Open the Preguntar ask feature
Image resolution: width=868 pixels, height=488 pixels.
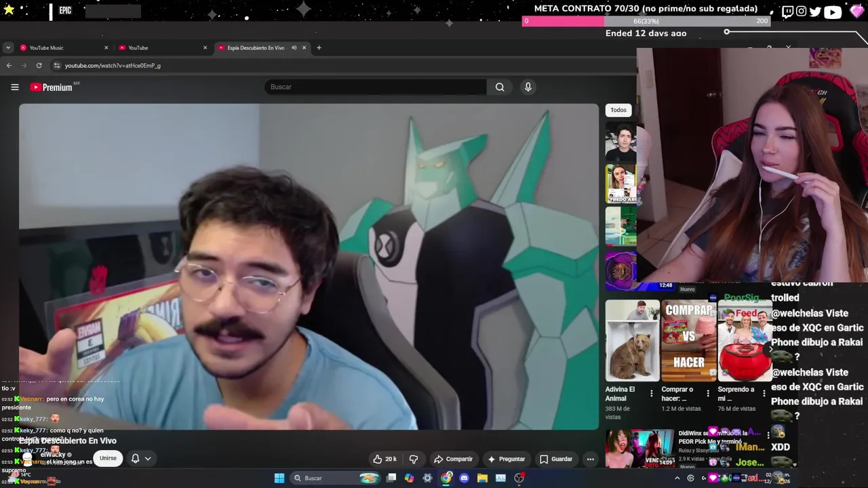pos(506,459)
